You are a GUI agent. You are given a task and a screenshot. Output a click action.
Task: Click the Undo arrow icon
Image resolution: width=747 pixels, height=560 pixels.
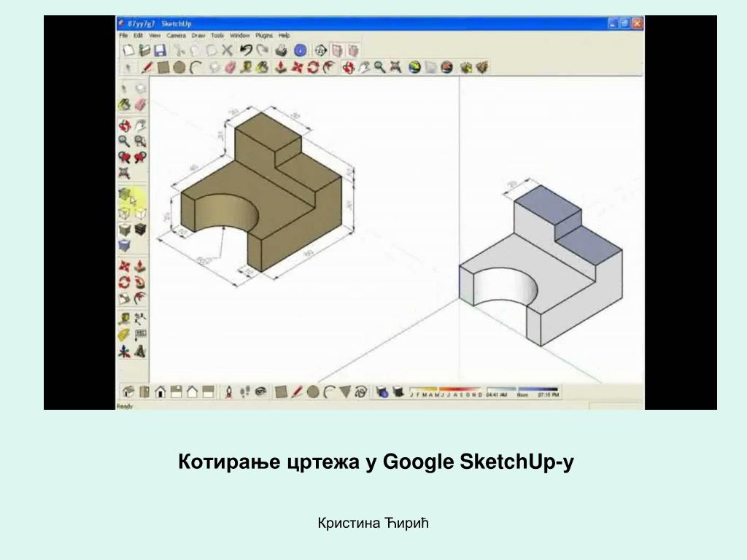coord(246,50)
